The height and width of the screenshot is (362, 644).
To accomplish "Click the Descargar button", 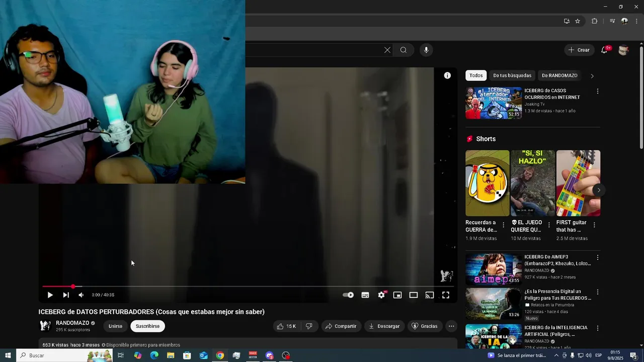I will click(384, 326).
